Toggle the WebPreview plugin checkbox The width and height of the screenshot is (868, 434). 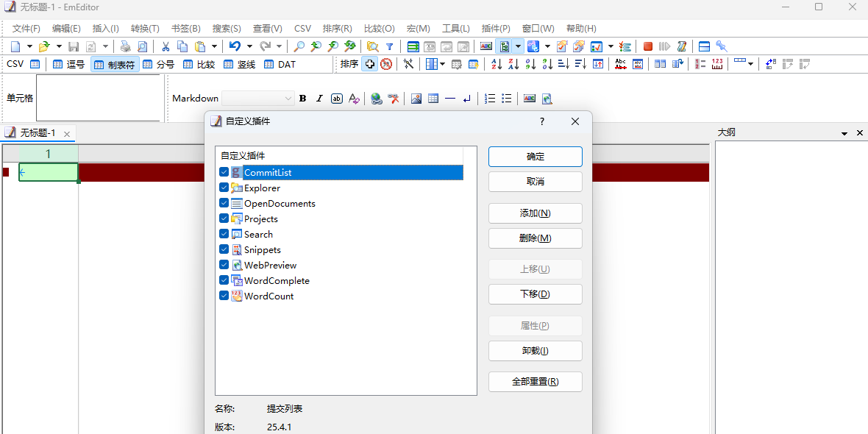224,265
